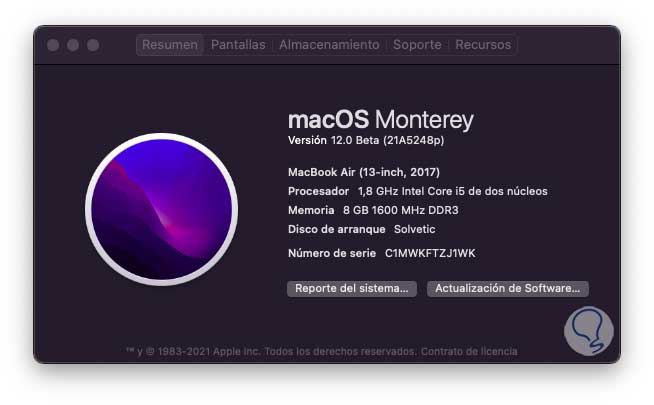The width and height of the screenshot is (654, 405).
Task: Select the Resumen tab
Action: (x=170, y=45)
